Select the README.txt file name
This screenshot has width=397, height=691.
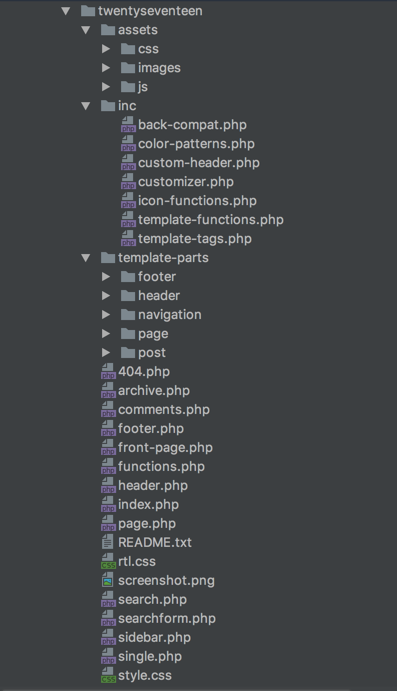155,542
